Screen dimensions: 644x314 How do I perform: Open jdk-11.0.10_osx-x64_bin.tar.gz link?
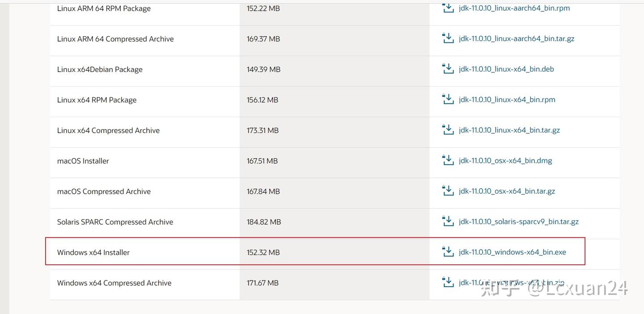coord(507,191)
